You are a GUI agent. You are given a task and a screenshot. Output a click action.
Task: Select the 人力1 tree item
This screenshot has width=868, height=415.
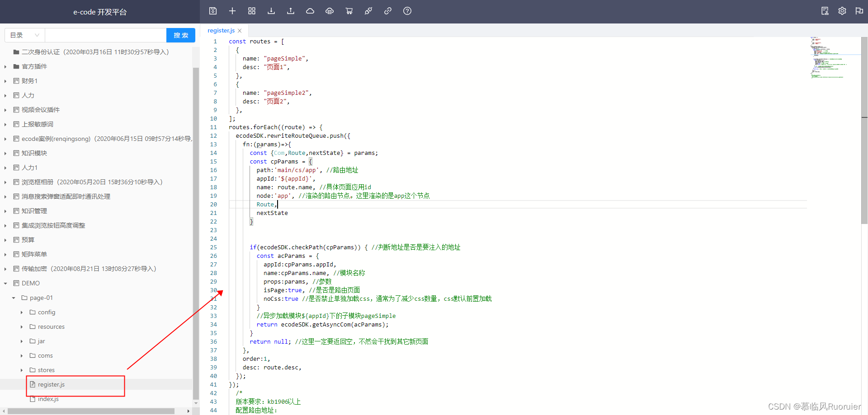point(29,168)
